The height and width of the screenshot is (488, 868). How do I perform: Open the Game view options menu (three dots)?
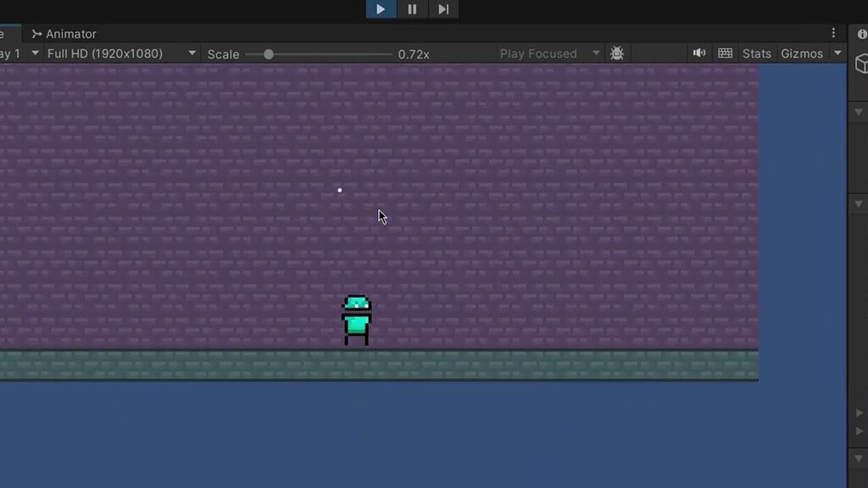[x=833, y=32]
